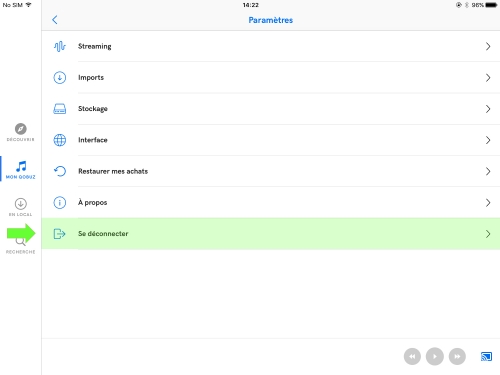Expand the Streaming row chevron
The image size is (500, 375).
[488, 46]
